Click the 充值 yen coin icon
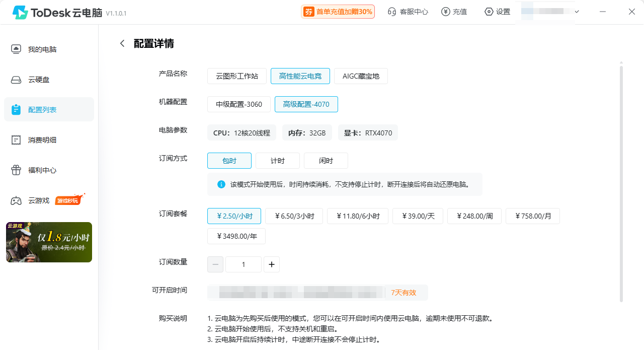Screen dimensions: 644x350 pyautogui.click(x=445, y=12)
